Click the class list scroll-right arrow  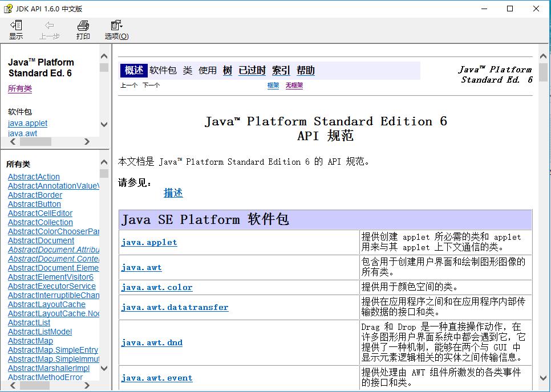87,386
